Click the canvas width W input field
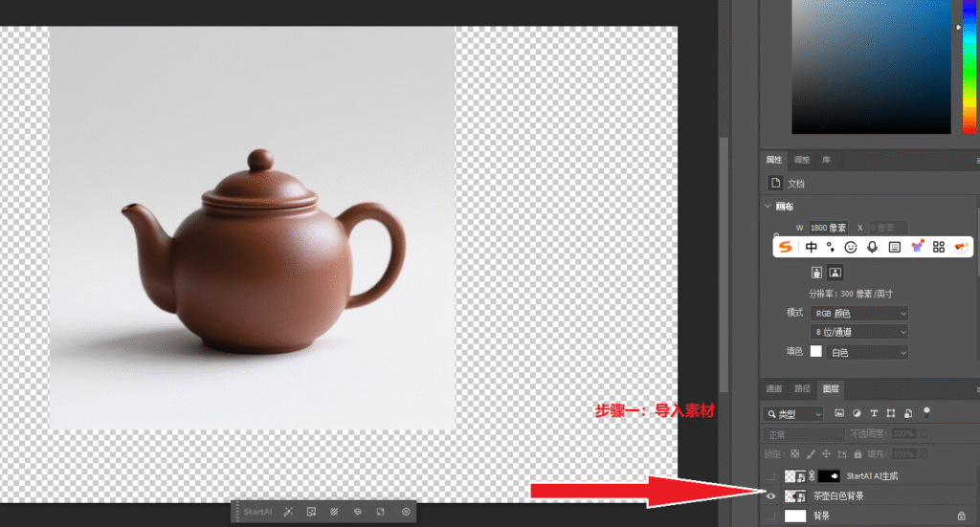Screen dimensions: 980x527 pyautogui.click(x=829, y=228)
